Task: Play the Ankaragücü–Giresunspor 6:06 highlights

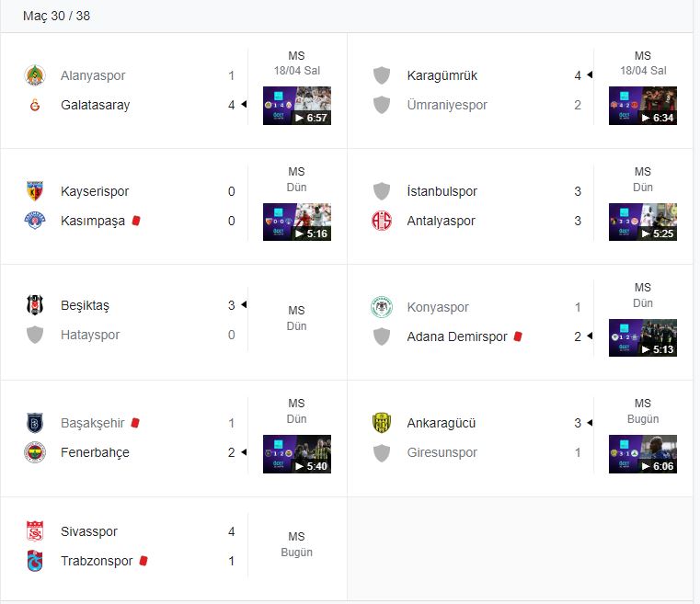Action: click(x=642, y=454)
